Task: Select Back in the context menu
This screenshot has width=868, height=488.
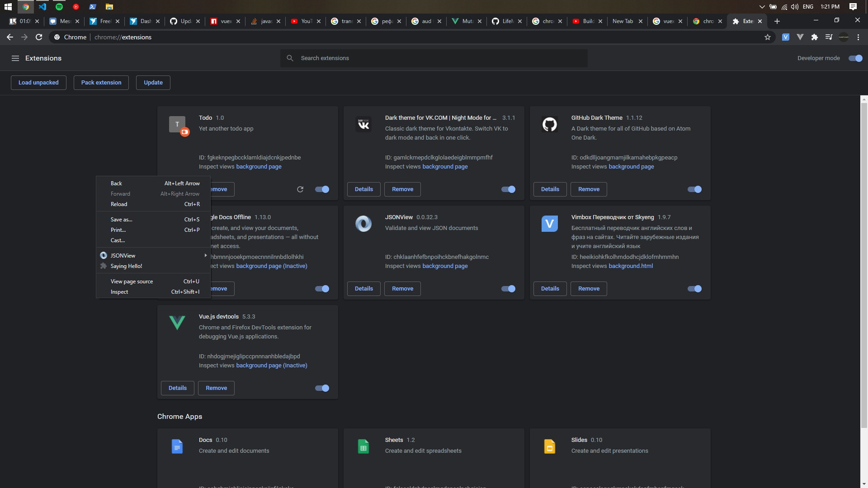Action: point(153,183)
